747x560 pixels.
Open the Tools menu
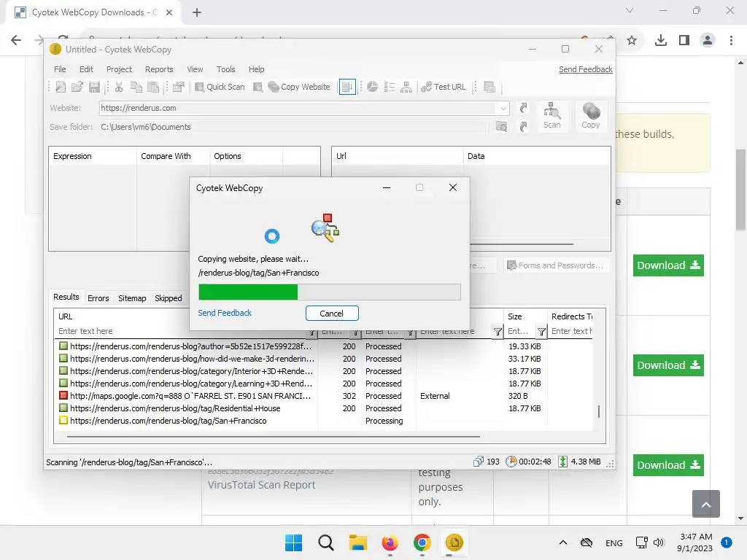pyautogui.click(x=226, y=69)
